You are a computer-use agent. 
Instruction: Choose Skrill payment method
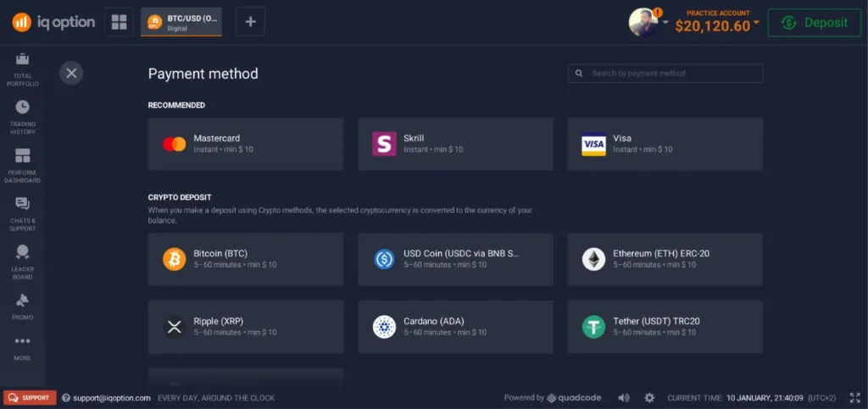(455, 144)
